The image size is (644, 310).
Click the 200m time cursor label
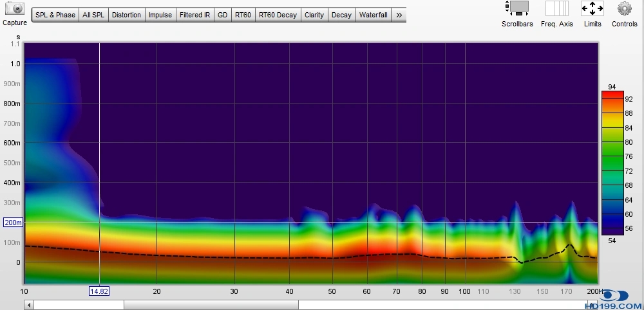pyautogui.click(x=12, y=223)
